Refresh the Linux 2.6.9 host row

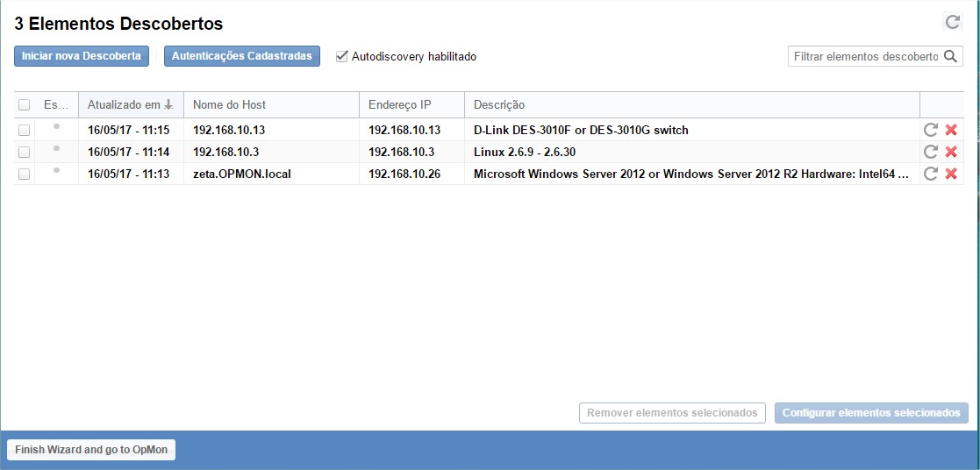pos(931,152)
